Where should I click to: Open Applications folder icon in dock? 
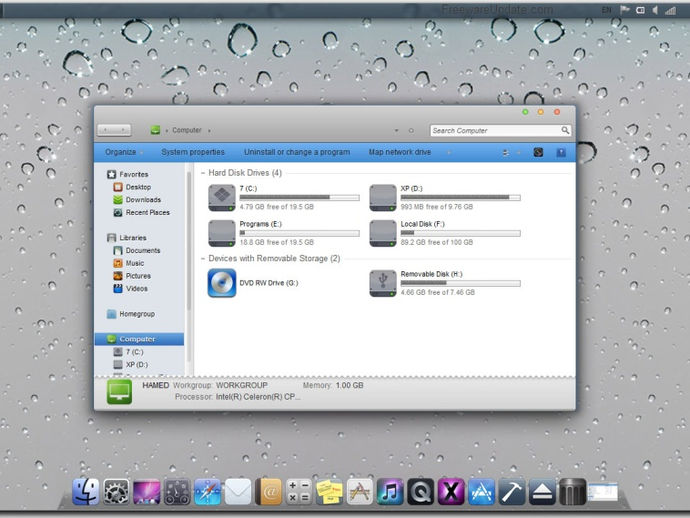(x=360, y=492)
